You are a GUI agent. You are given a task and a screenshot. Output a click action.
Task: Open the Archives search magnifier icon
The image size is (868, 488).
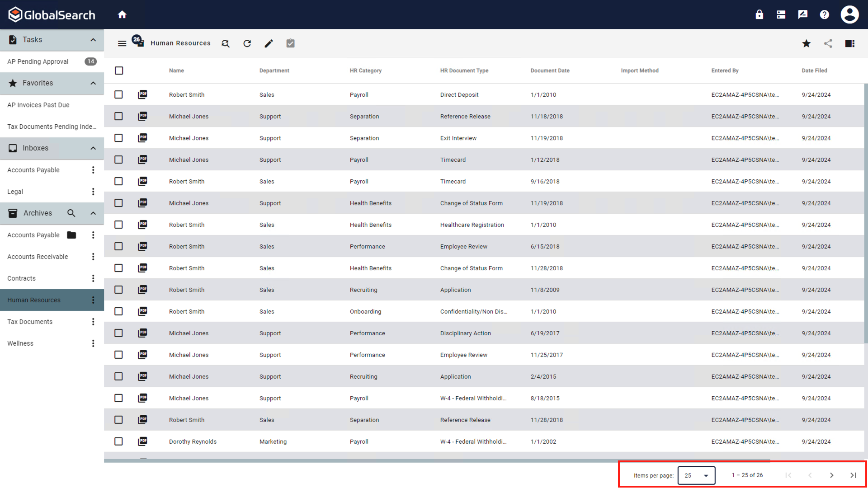pyautogui.click(x=71, y=213)
